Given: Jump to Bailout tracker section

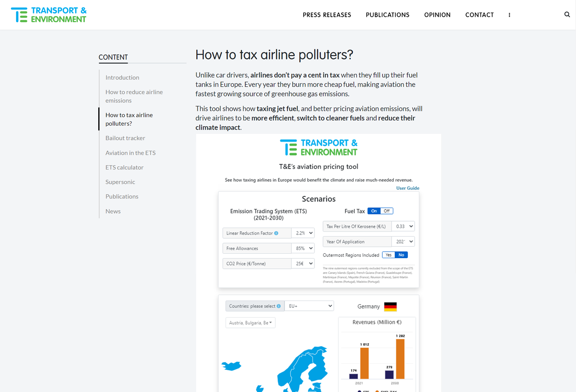Looking at the screenshot, I should (125, 138).
